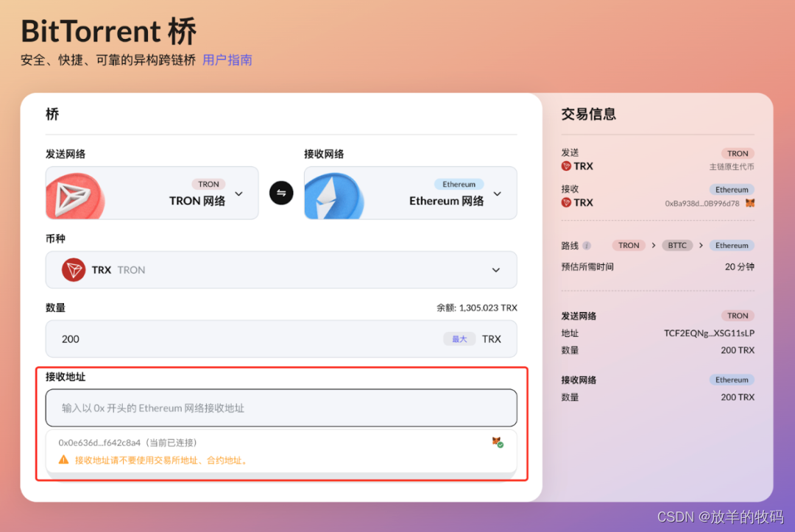Click the MetaMask fox icon beside connected address
This screenshot has width=795, height=532.
(x=498, y=442)
